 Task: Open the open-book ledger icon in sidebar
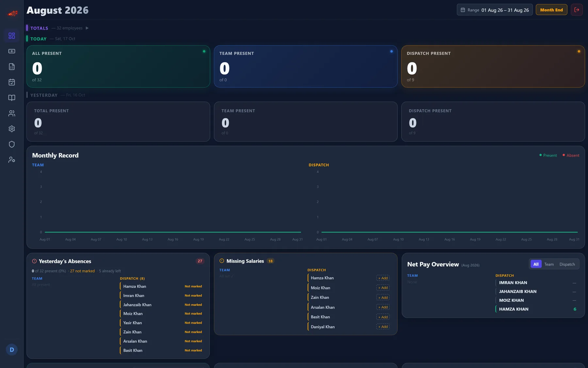[12, 98]
